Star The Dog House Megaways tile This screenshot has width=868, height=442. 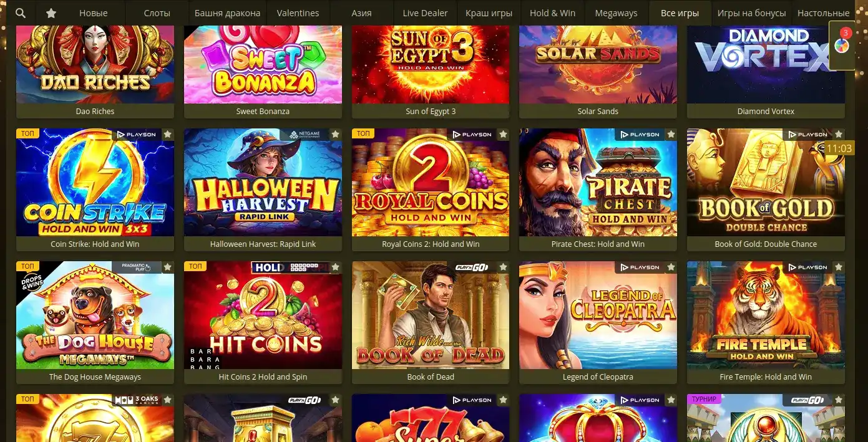[x=167, y=267]
